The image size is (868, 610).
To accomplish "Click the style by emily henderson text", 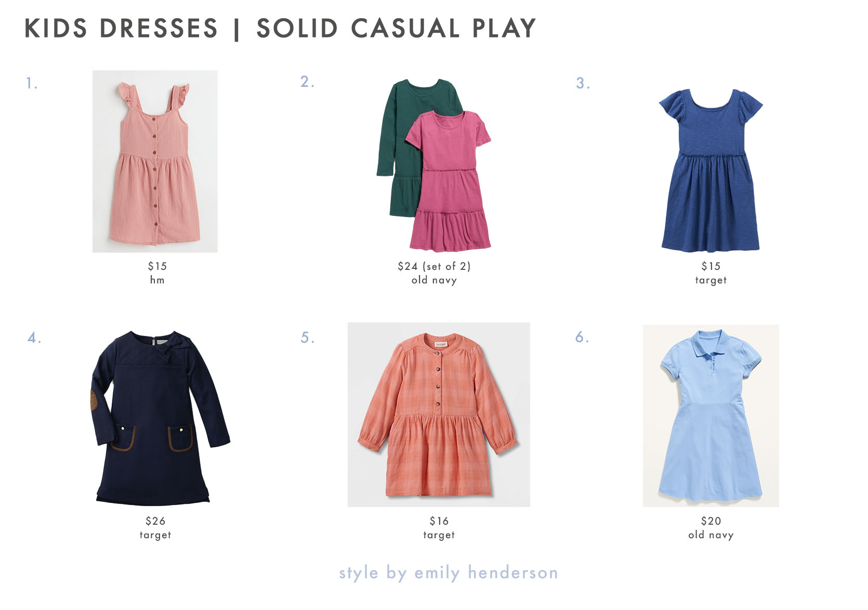I will (x=449, y=573).
